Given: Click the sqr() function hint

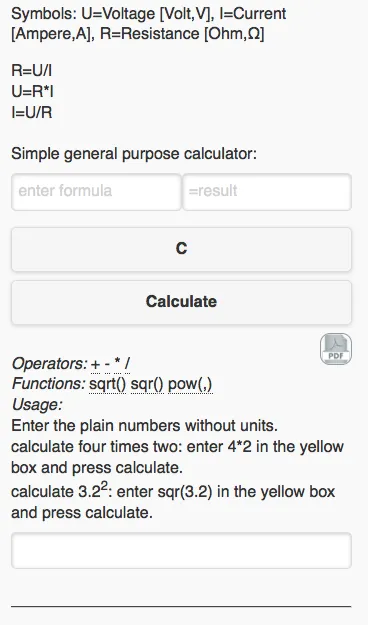Looking at the screenshot, I should tap(147, 384).
